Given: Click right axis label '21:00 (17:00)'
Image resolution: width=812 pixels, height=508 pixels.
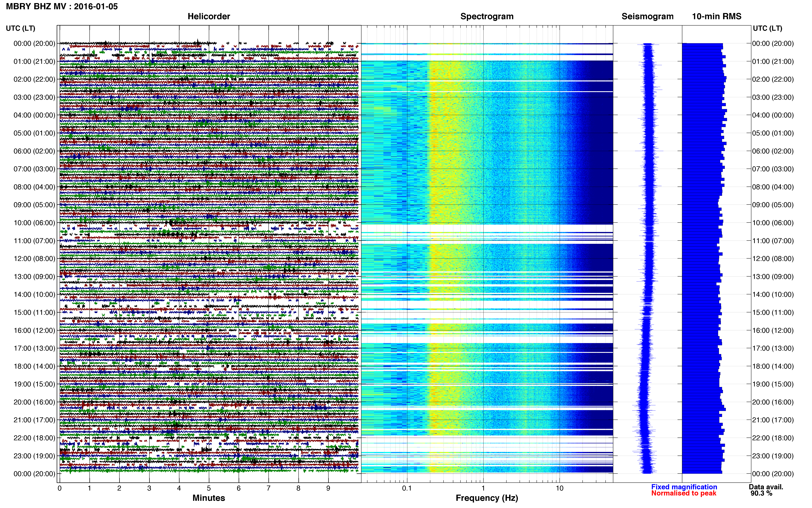Looking at the screenshot, I should tap(773, 420).
